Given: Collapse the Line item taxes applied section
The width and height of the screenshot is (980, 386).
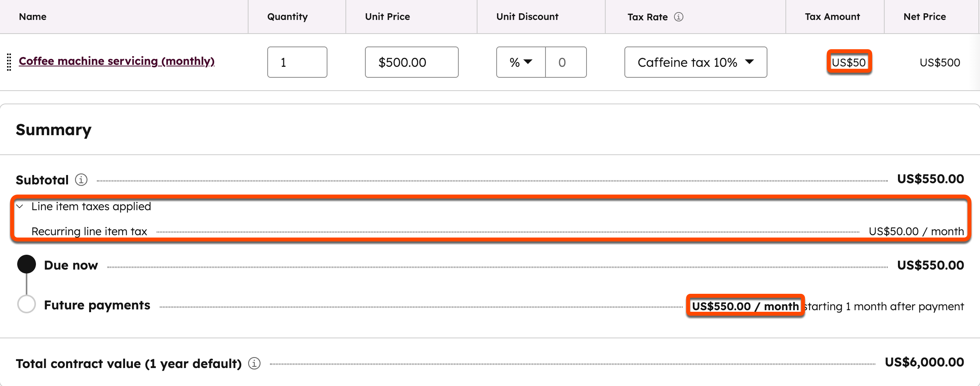Looking at the screenshot, I should tap(20, 206).
